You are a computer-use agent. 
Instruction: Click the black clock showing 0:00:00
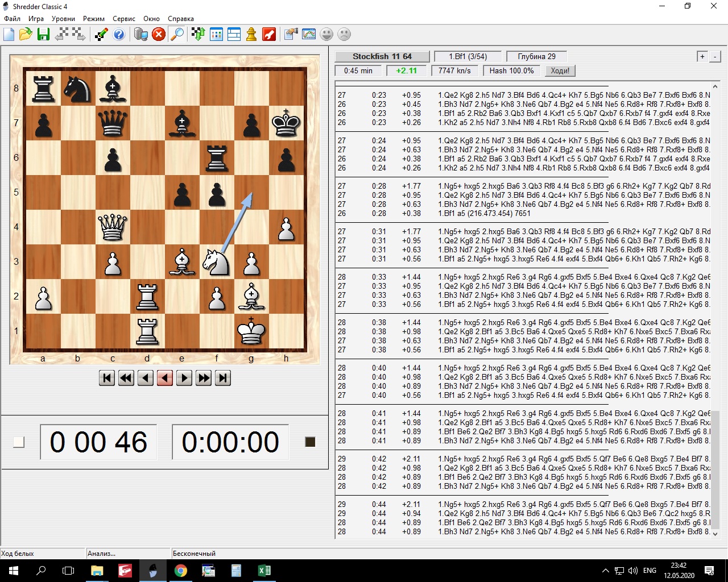coord(230,442)
